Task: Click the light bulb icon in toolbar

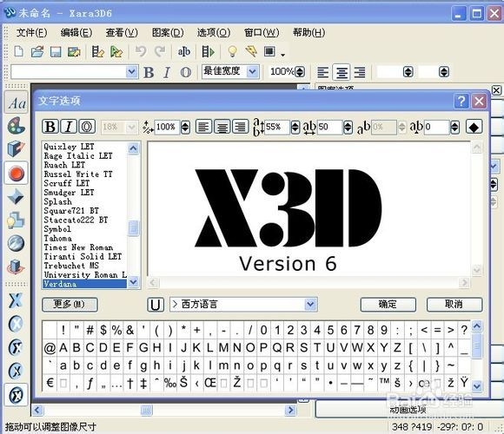Action: point(232,51)
